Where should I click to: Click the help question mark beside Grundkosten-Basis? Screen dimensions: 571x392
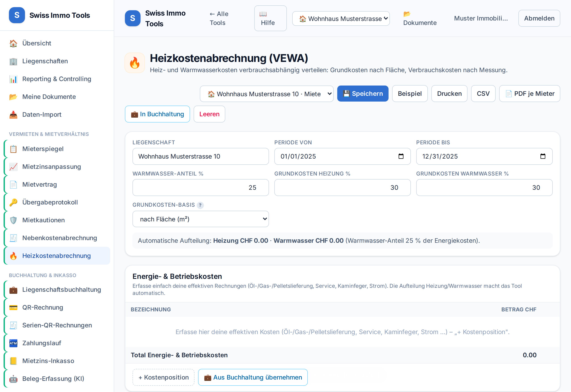point(200,205)
